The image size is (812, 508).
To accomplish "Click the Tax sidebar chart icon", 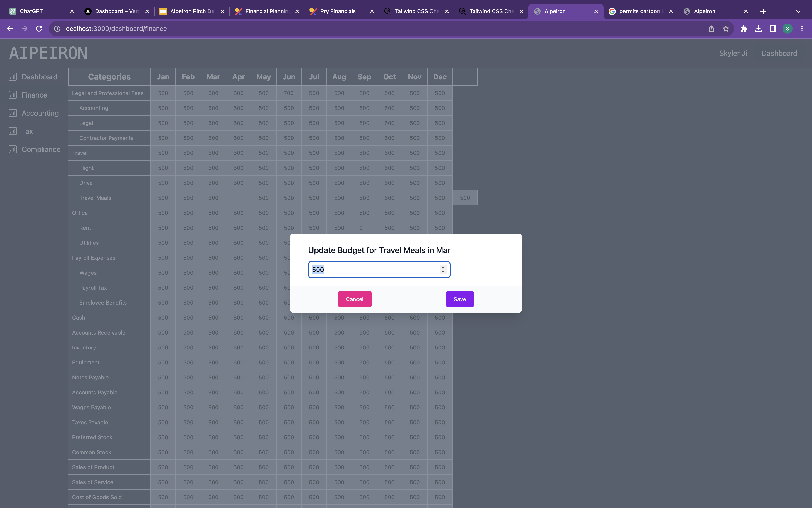I will pos(13,131).
